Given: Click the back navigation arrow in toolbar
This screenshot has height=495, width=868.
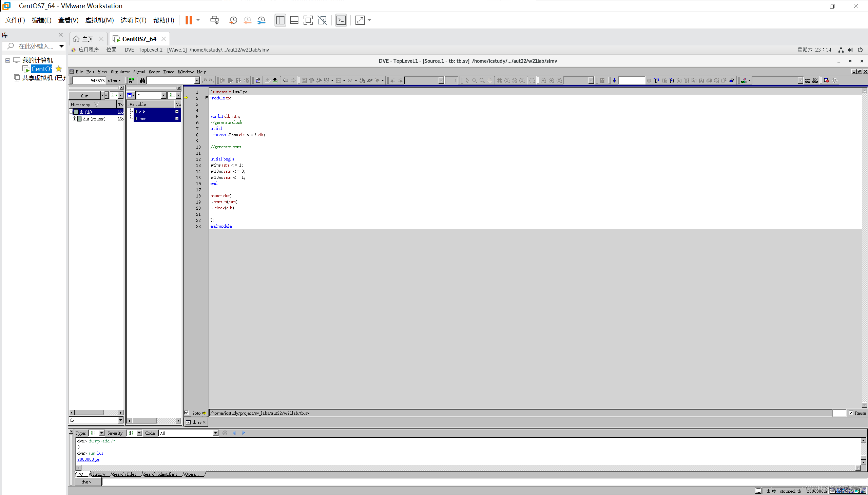Looking at the screenshot, I should point(286,80).
